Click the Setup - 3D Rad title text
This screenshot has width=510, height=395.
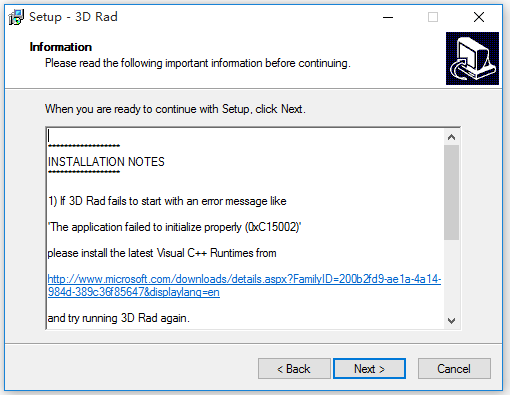pyautogui.click(x=73, y=17)
